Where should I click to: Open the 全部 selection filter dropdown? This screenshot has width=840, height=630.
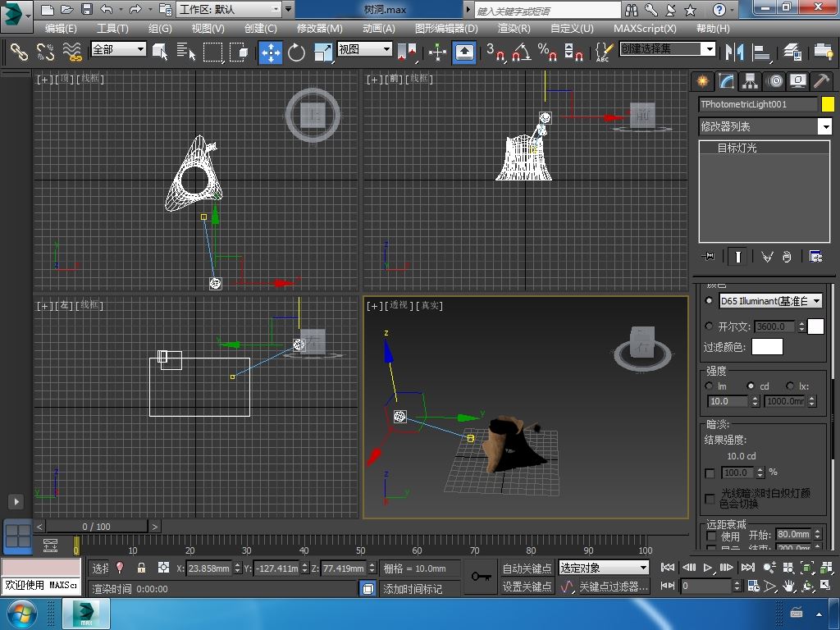tap(118, 49)
